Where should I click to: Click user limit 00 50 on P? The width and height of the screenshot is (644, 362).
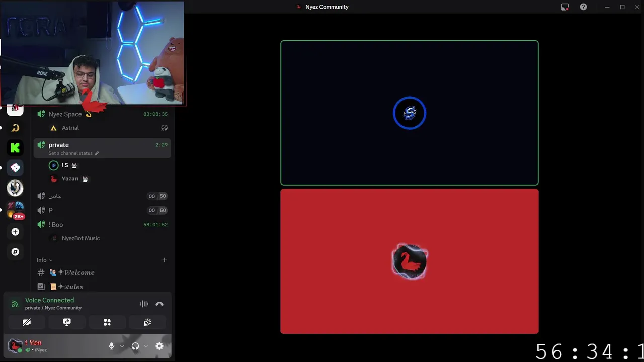pyautogui.click(x=157, y=210)
